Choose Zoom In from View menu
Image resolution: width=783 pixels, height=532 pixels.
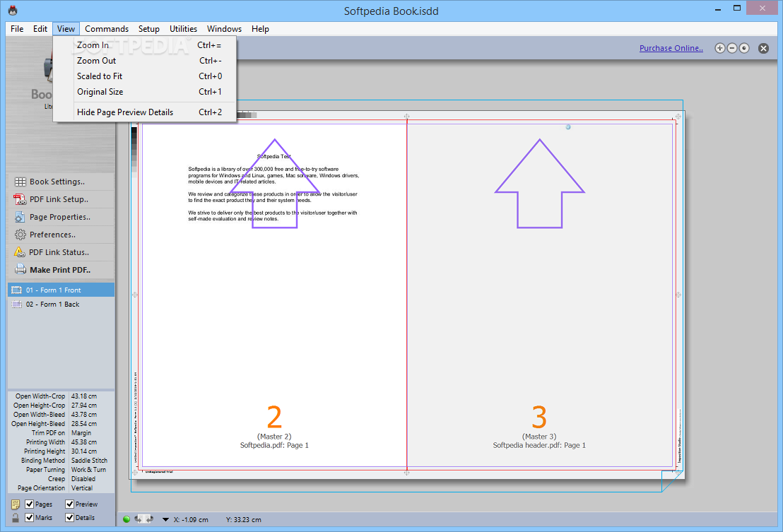(x=145, y=45)
